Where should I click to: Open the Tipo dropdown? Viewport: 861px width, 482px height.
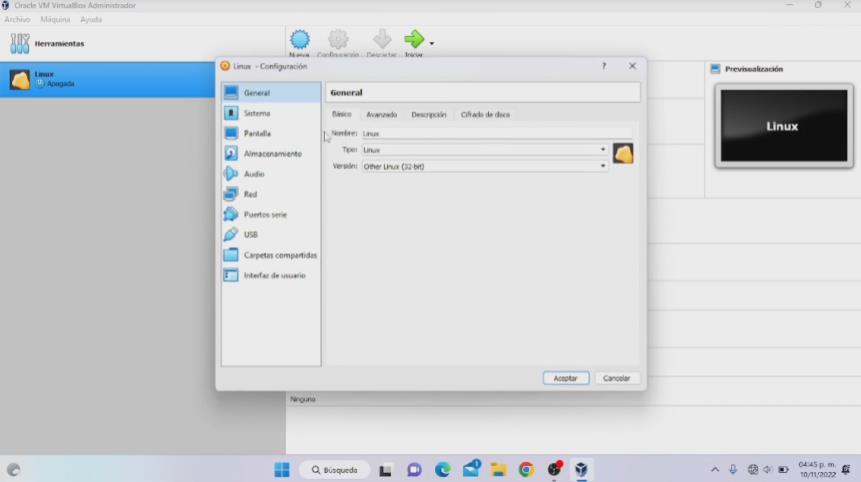(484, 150)
